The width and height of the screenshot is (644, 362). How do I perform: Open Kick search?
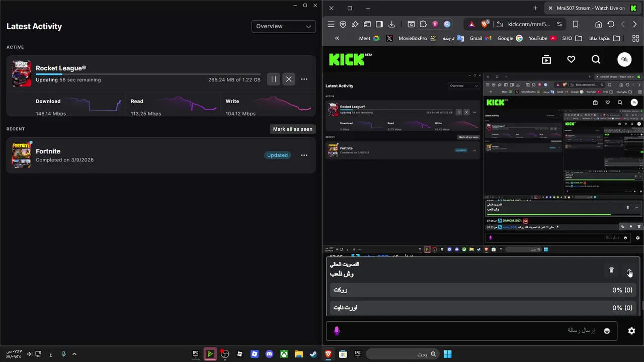pos(596,59)
